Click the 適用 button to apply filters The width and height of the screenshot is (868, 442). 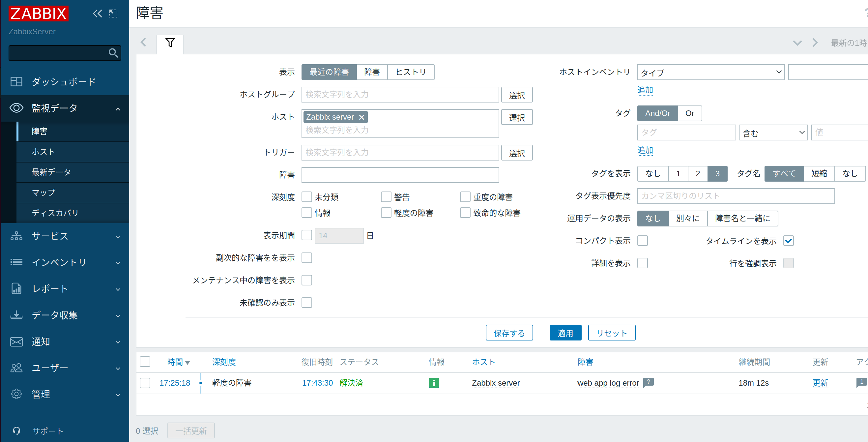coord(565,333)
